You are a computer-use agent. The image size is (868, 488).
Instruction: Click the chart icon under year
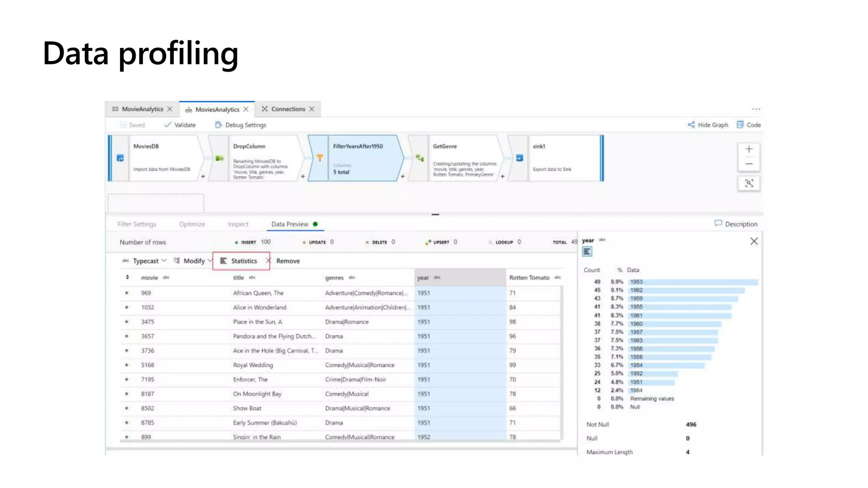click(587, 252)
